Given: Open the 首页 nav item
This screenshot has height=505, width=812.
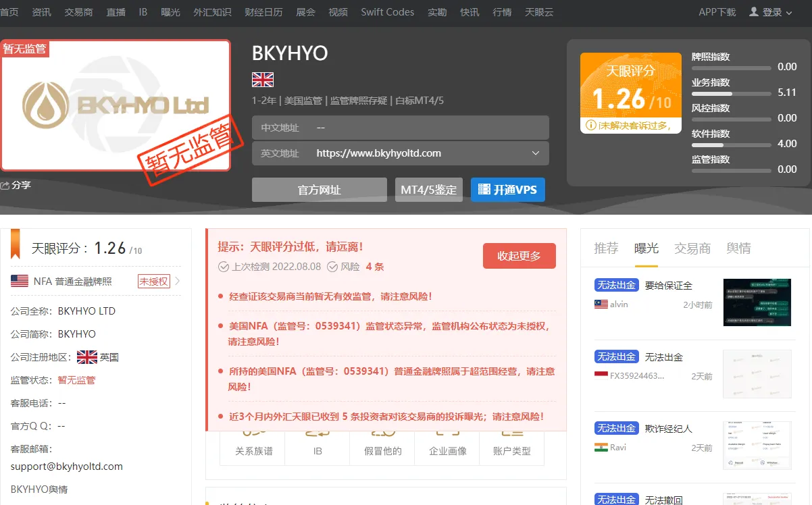Looking at the screenshot, I should click(x=9, y=12).
